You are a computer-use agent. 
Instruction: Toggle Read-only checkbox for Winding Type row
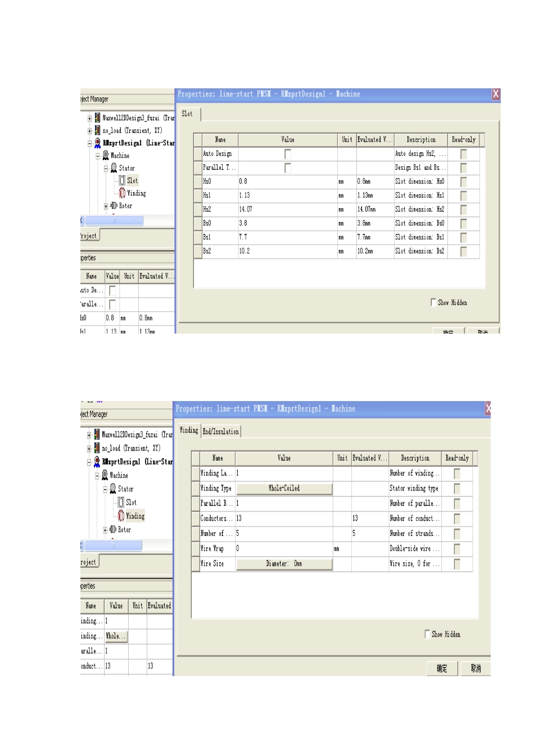tap(457, 489)
